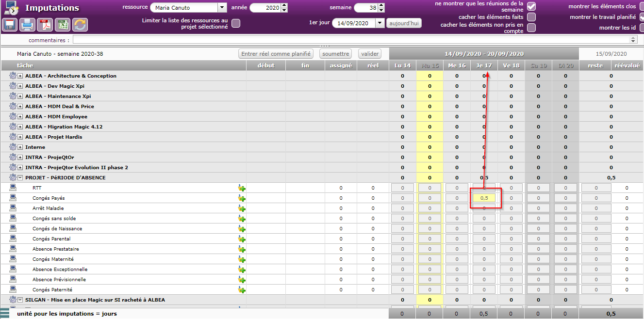Export the timesheet to CSV
644x319 pixels.
(63, 24)
